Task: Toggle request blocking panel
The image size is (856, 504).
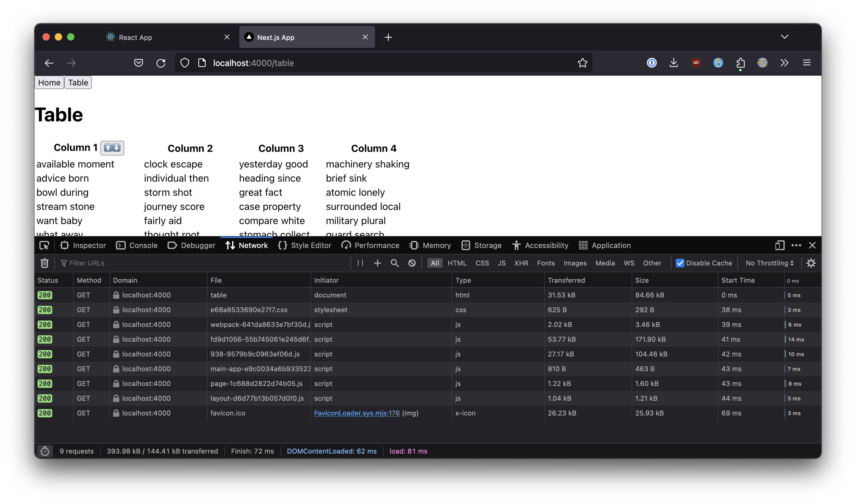Action: (412, 263)
